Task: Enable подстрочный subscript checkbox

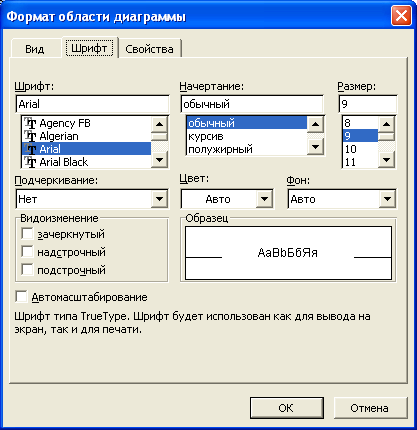Action: (27, 269)
